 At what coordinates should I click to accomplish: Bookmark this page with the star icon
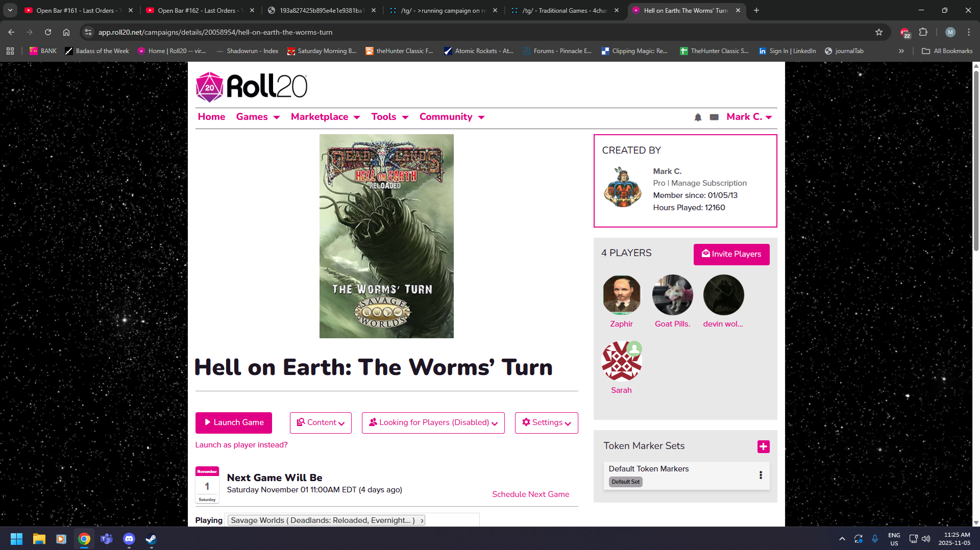pyautogui.click(x=879, y=32)
